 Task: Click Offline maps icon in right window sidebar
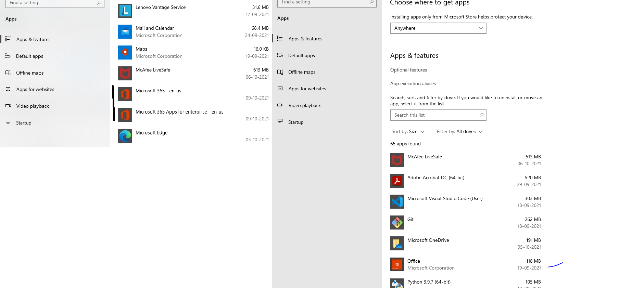point(280,72)
